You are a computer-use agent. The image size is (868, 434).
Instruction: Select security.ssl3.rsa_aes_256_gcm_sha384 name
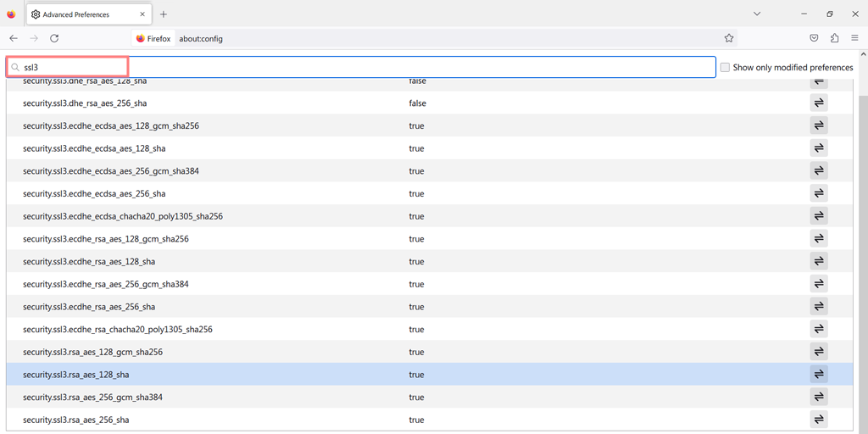pyautogui.click(x=92, y=397)
